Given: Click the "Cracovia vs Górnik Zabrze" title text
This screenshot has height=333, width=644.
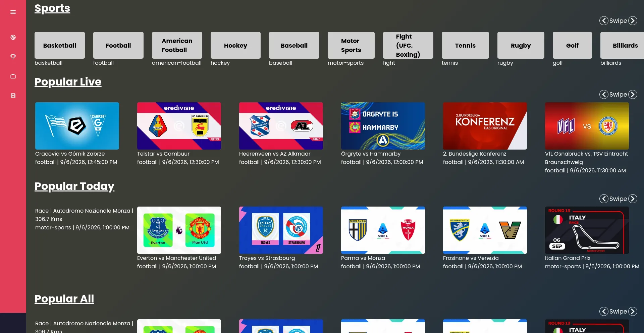Looking at the screenshot, I should coord(70,154).
